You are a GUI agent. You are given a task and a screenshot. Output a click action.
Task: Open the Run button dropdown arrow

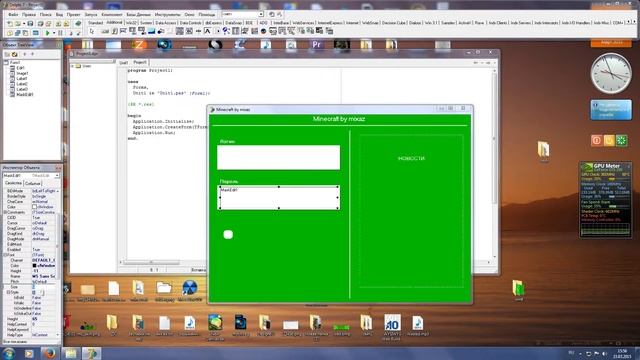point(54,33)
